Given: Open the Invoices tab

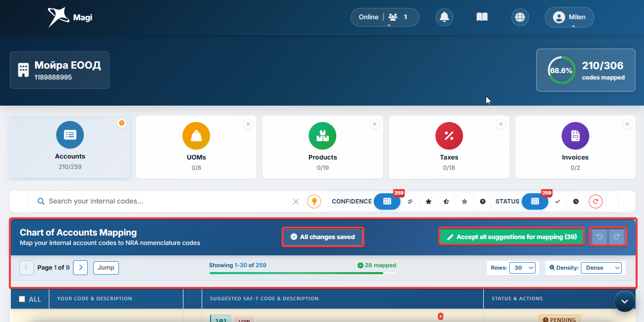Looking at the screenshot, I should pos(575,147).
